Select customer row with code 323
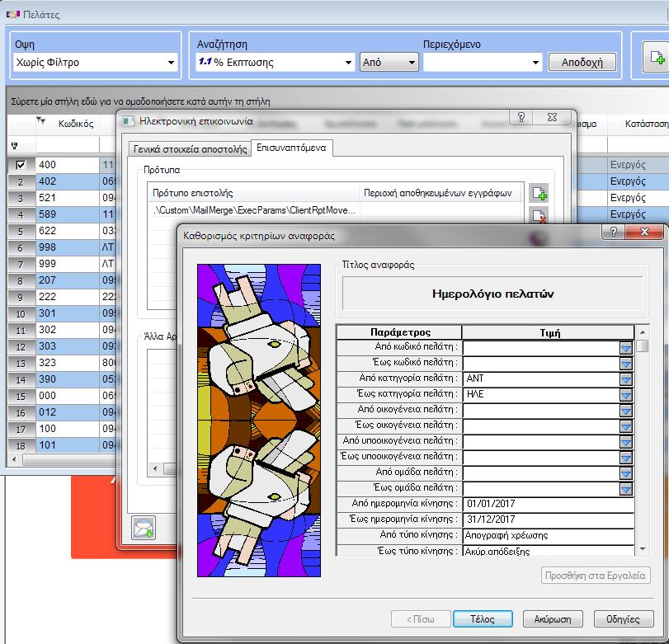The height and width of the screenshot is (644, 669). click(68, 363)
